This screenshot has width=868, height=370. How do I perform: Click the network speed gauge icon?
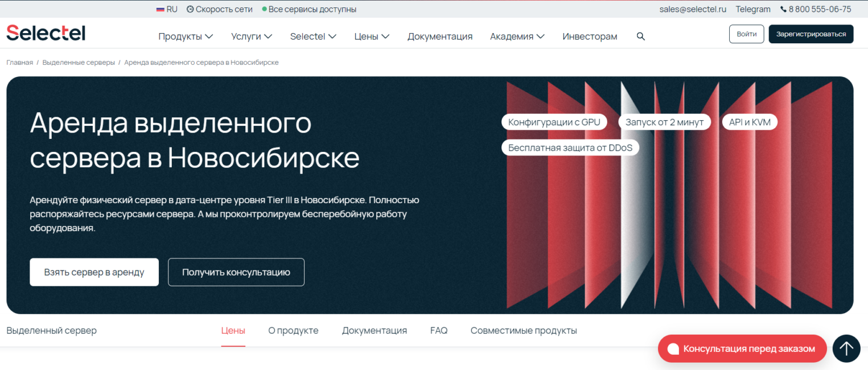[190, 9]
